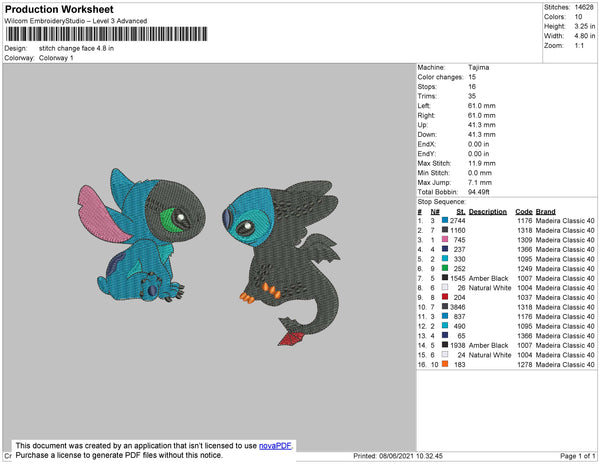Viewport: 600px width, 464px height.
Task: Click the blue Stitch character embroidery preview
Action: click(142, 235)
